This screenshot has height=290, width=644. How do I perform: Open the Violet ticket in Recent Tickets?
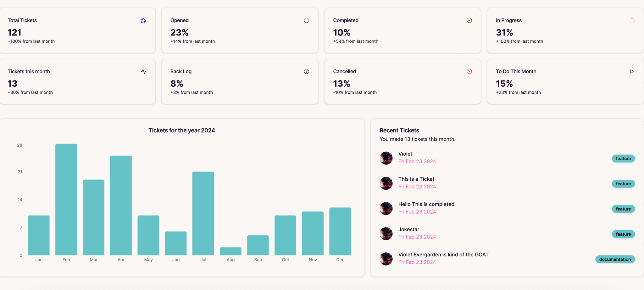tap(405, 154)
